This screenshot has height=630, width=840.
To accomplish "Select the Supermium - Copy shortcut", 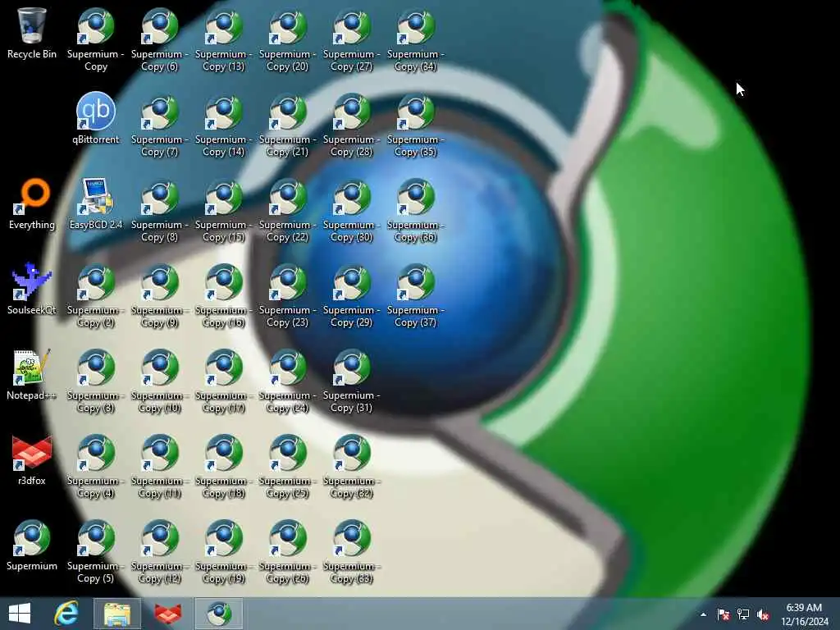I will 96,39.
